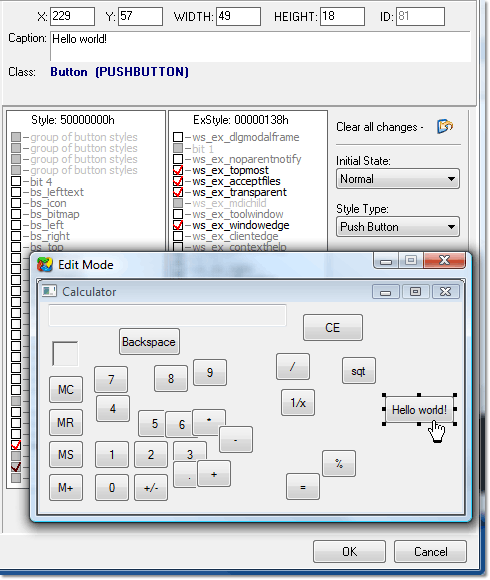The height and width of the screenshot is (580, 490).
Task: Select the Hello world! button control
Action: click(419, 409)
